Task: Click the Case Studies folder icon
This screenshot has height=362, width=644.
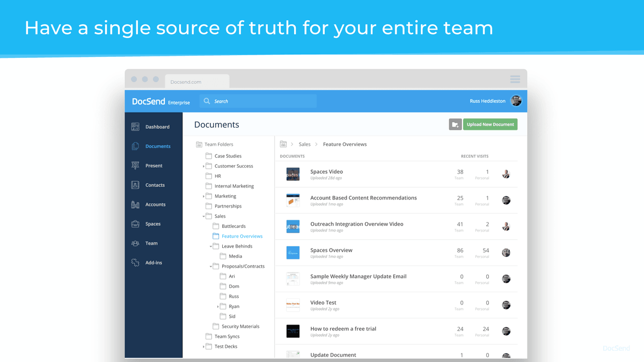Action: [x=209, y=156]
